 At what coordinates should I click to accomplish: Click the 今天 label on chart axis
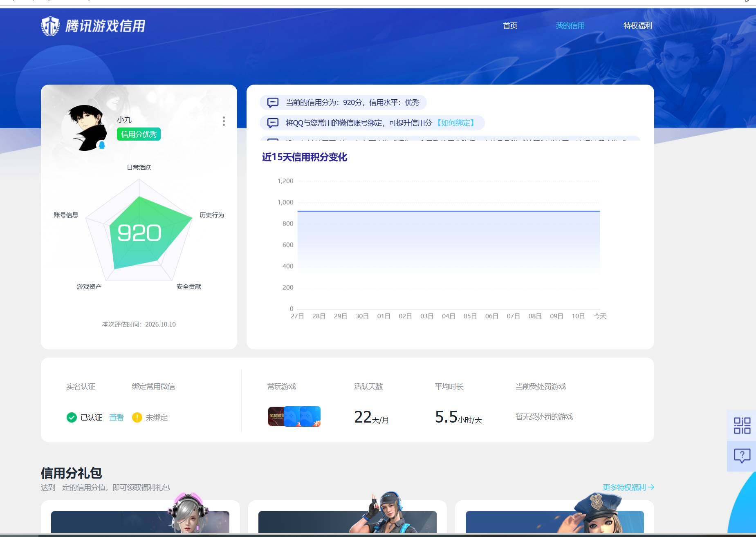coord(600,316)
